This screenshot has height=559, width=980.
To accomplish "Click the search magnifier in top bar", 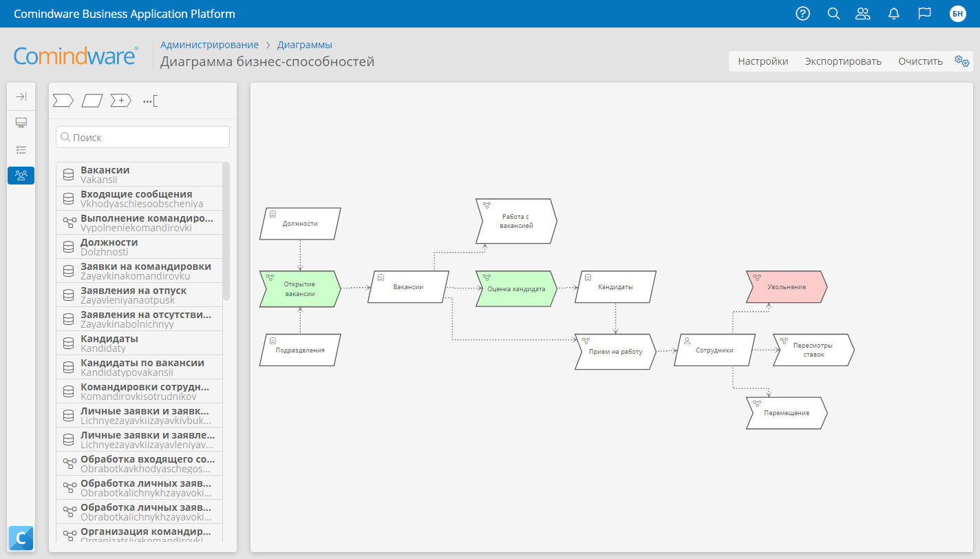I will 833,14.
